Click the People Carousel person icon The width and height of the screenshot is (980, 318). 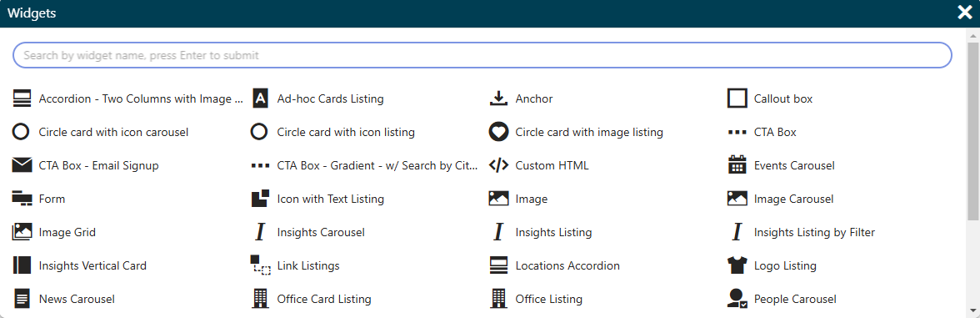pos(737,299)
